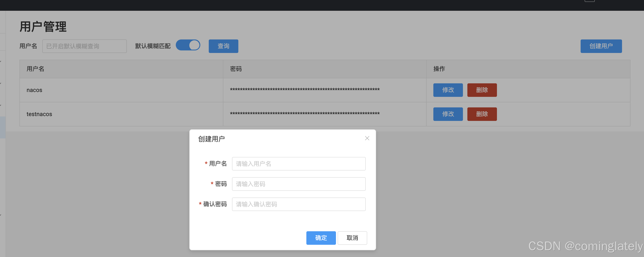Select the testnacos username cell
Viewport: 644px width, 257px height.
(121, 114)
